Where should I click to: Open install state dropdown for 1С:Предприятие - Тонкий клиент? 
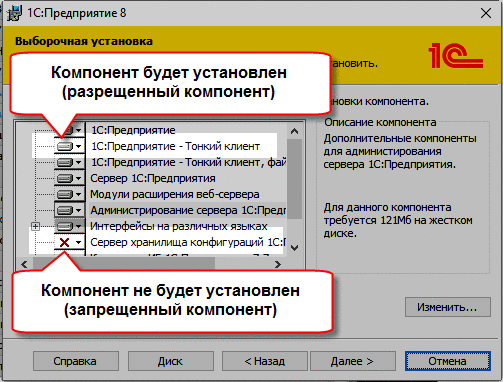(70, 146)
